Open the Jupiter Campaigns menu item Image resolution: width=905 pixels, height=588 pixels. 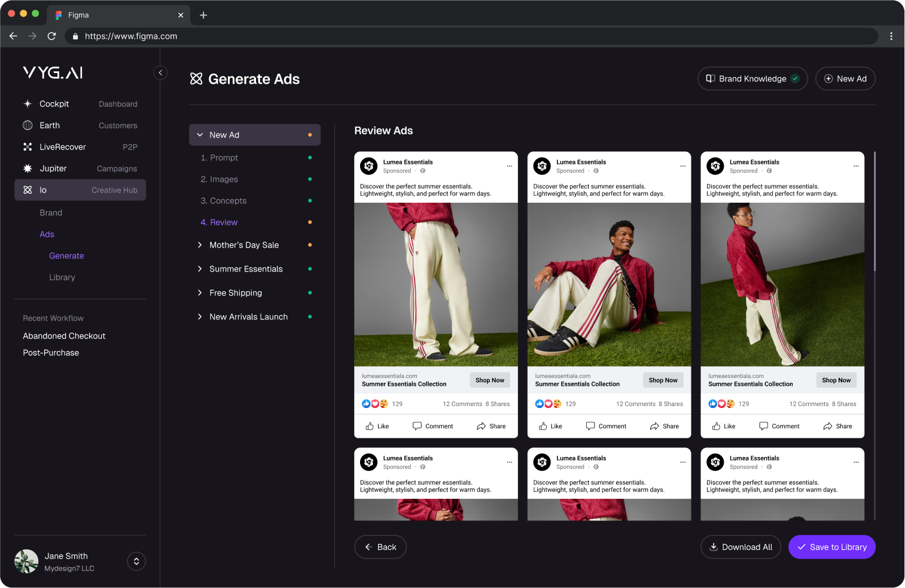80,168
